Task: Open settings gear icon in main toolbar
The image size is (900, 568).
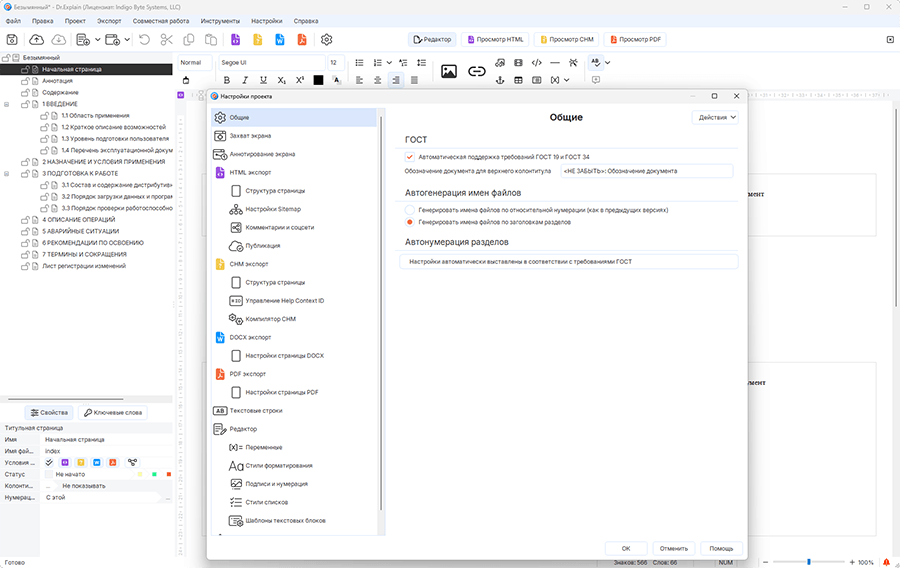Action: coord(327,40)
